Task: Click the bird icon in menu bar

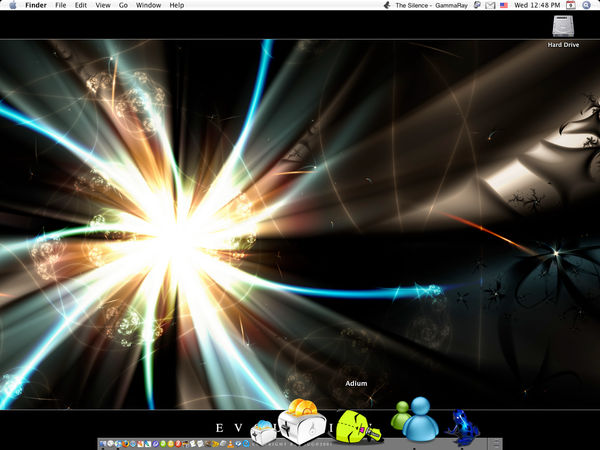Action: point(387,5)
